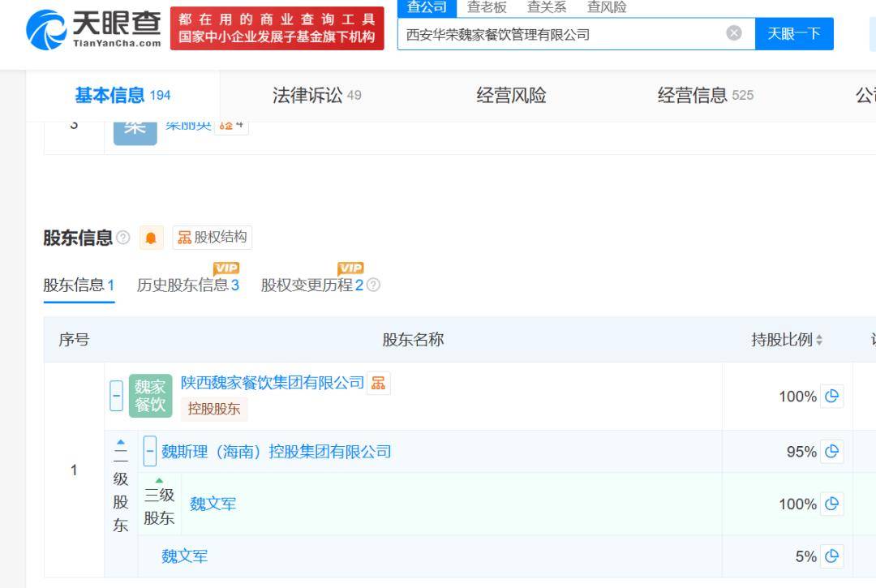
Task: Click help icon beside 股东信息 heading
Action: click(x=122, y=238)
